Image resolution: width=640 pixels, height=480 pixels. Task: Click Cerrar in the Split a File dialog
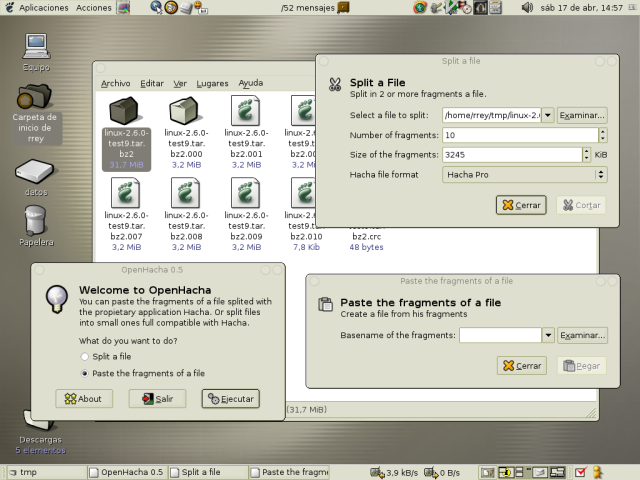tap(521, 205)
